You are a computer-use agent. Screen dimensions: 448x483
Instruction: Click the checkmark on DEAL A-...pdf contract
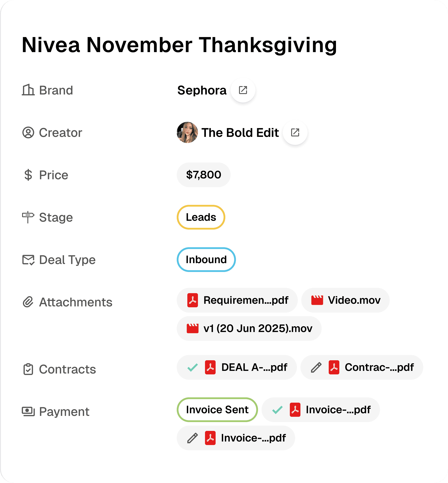(192, 368)
